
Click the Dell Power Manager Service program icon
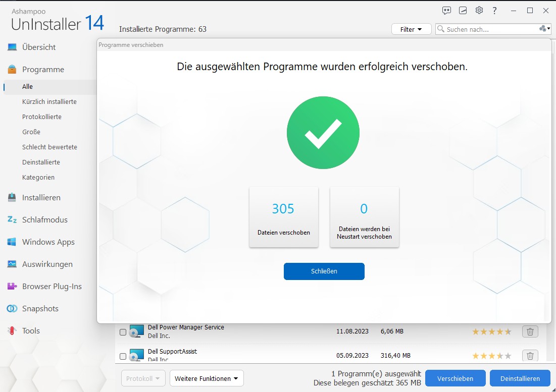136,331
